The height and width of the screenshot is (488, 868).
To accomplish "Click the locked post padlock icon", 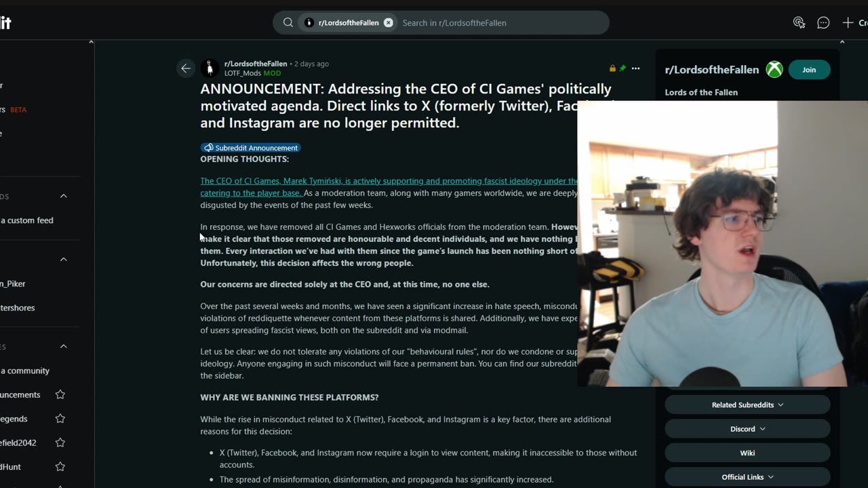I will click(x=612, y=68).
